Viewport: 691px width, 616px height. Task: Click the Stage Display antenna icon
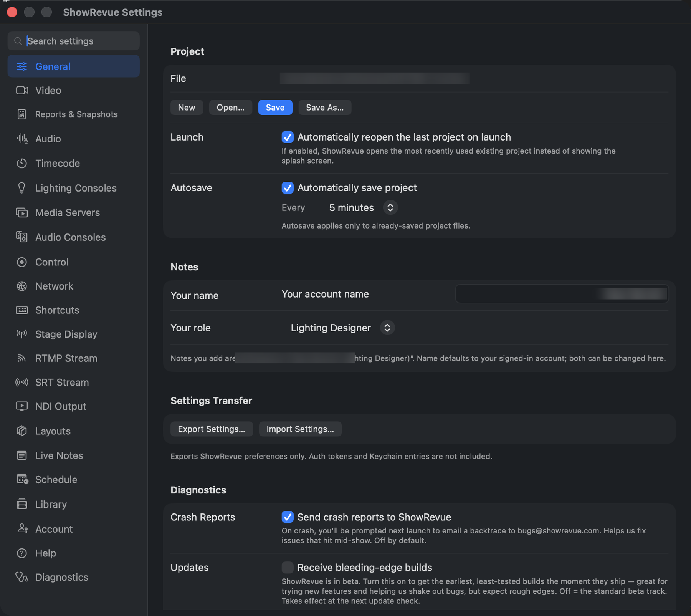click(22, 334)
